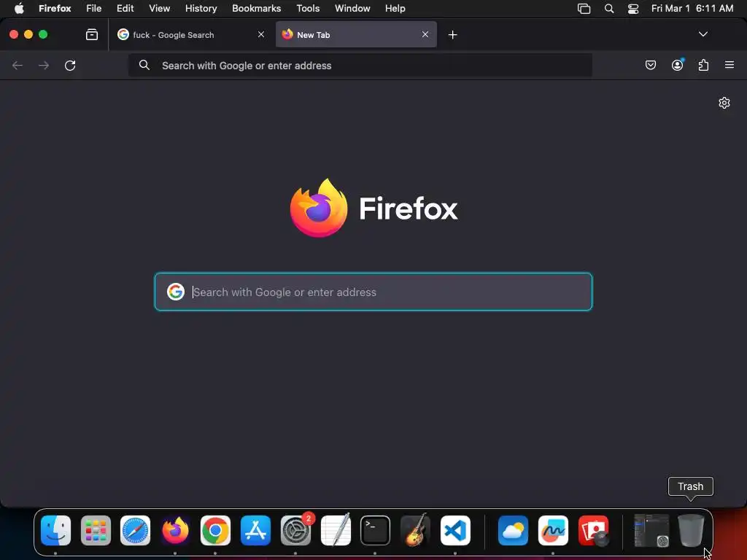Viewport: 747px width, 560px height.
Task: Open Photo Booth from the Dock
Action: coord(593,530)
